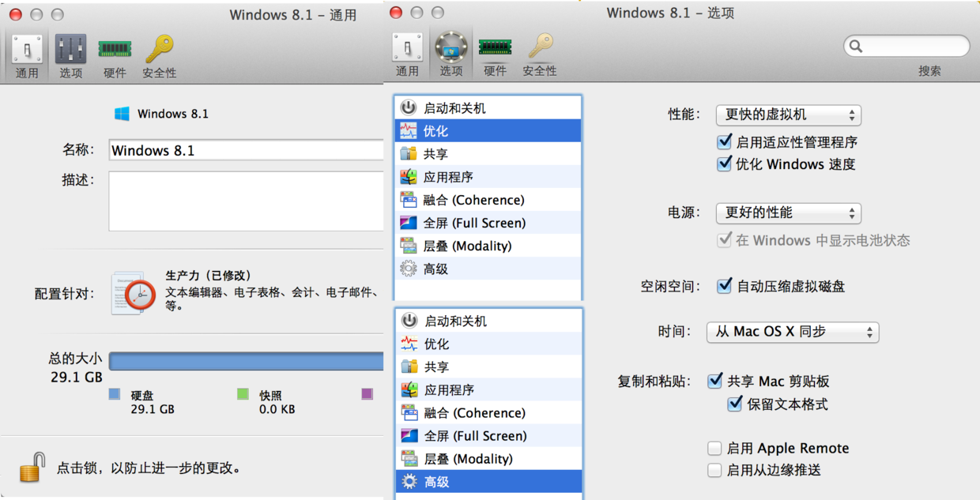This screenshot has height=500, width=980.
Task: Toggle 共享 Mac 剪贴板 checkbox
Action: point(714,381)
